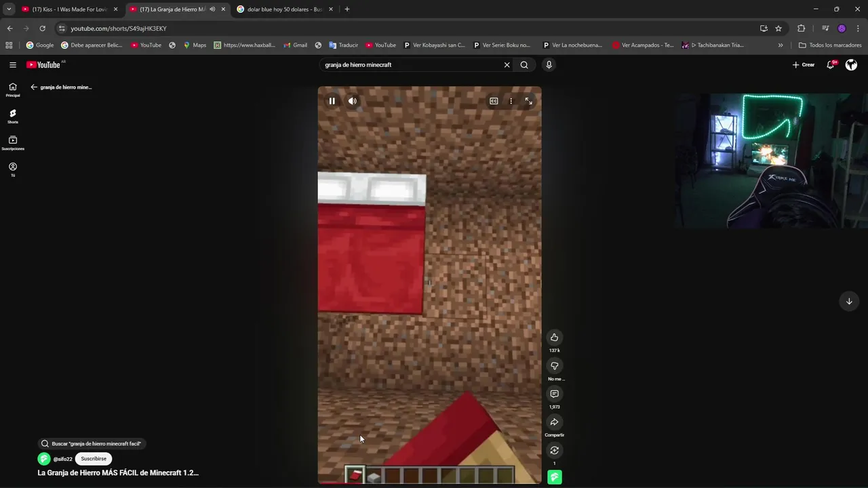Clear the YouTube search box text
The image size is (868, 488).
pos(507,65)
